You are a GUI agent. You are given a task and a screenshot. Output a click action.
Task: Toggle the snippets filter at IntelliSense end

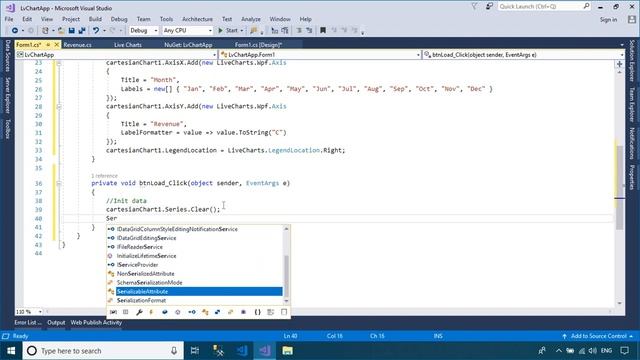coord(284,312)
